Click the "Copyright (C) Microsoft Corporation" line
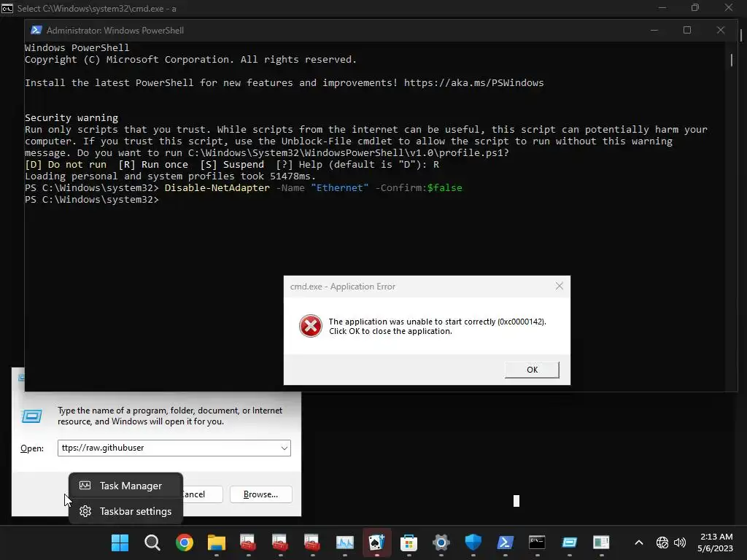 (190, 60)
